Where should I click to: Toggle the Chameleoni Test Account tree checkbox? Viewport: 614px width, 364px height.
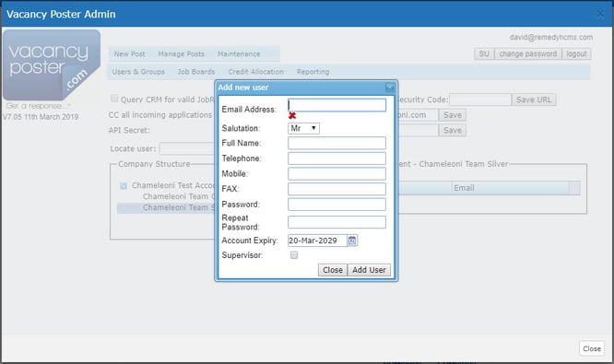click(124, 186)
